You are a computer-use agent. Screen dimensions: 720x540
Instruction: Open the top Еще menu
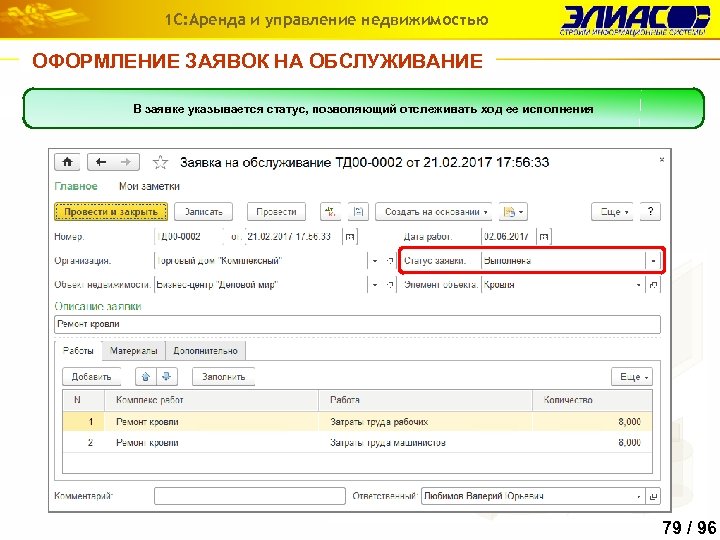pos(612,212)
